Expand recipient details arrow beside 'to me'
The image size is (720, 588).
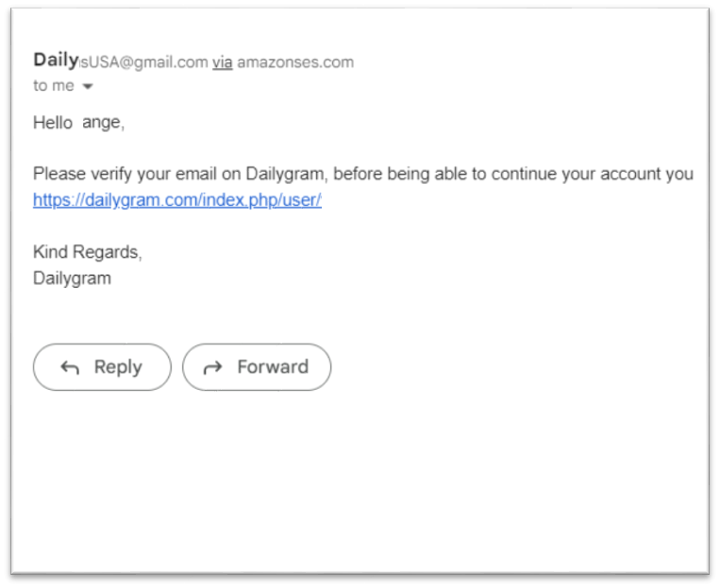coord(87,86)
